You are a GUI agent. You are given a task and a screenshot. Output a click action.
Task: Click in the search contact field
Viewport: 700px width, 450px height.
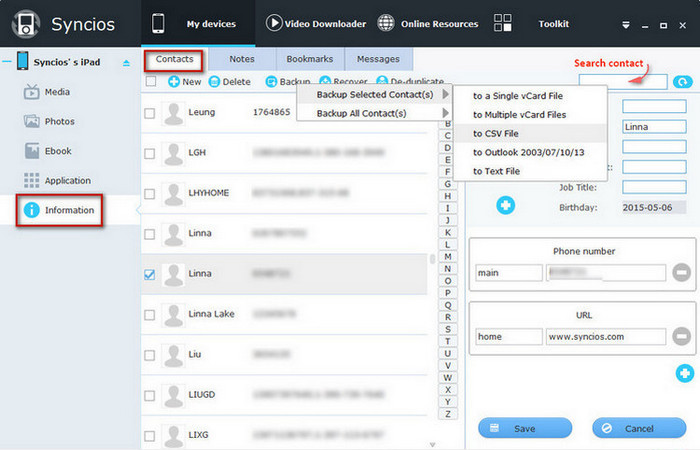(623, 82)
